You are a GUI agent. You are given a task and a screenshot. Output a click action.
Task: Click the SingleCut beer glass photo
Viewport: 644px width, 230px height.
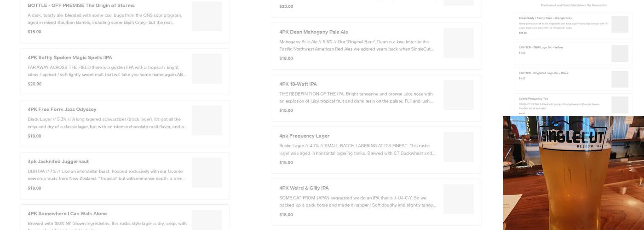tap(574, 173)
